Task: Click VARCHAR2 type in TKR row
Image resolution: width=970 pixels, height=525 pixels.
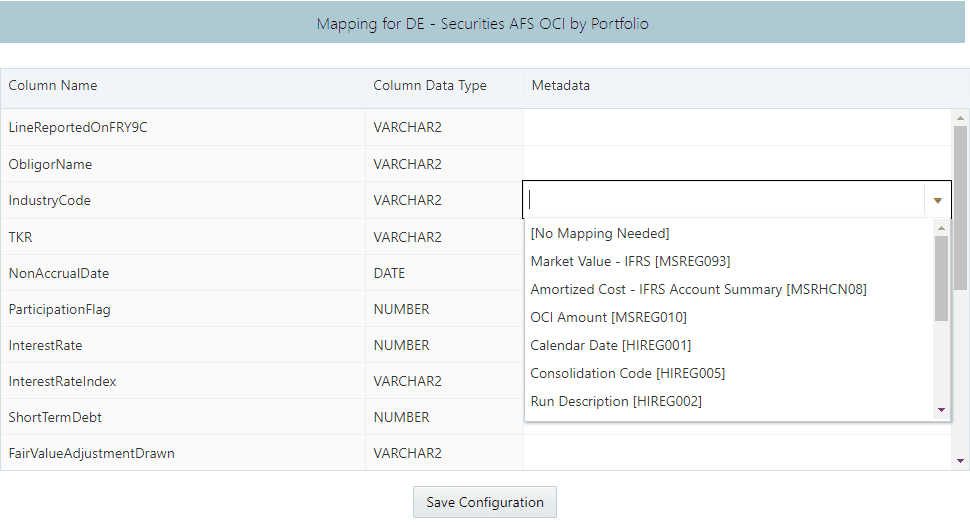Action: [407, 237]
